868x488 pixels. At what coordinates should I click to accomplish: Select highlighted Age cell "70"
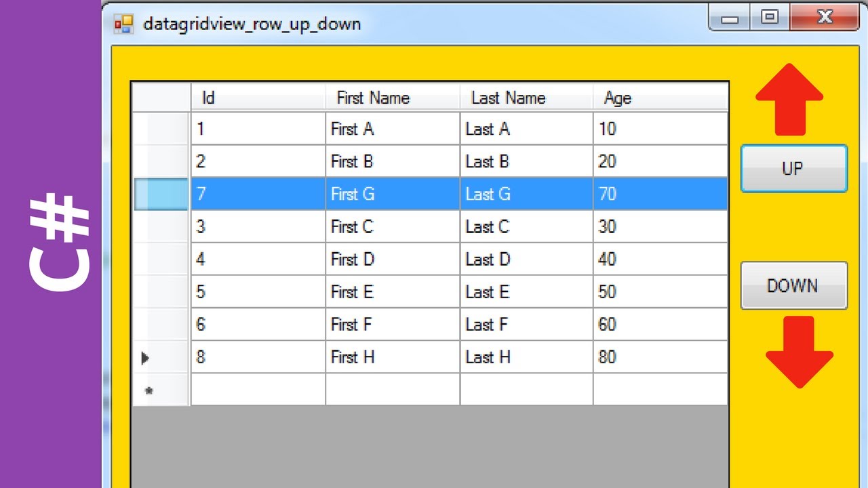[660, 194]
